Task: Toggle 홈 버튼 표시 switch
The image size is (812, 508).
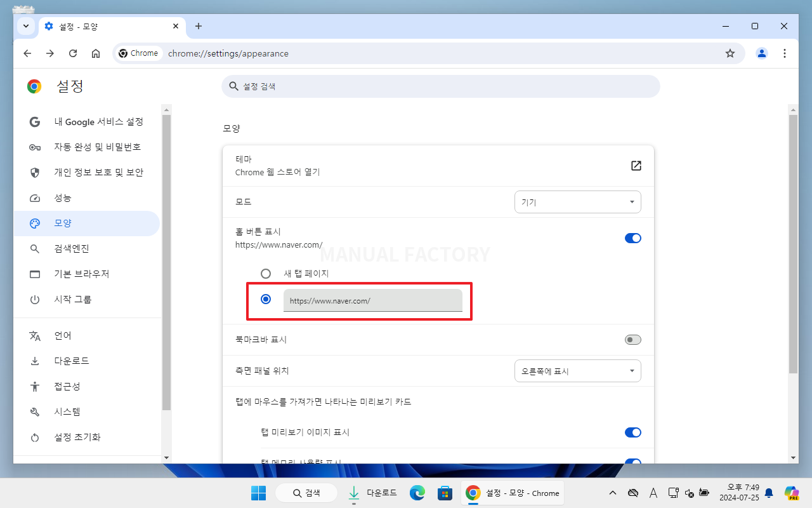Action: 633,238
